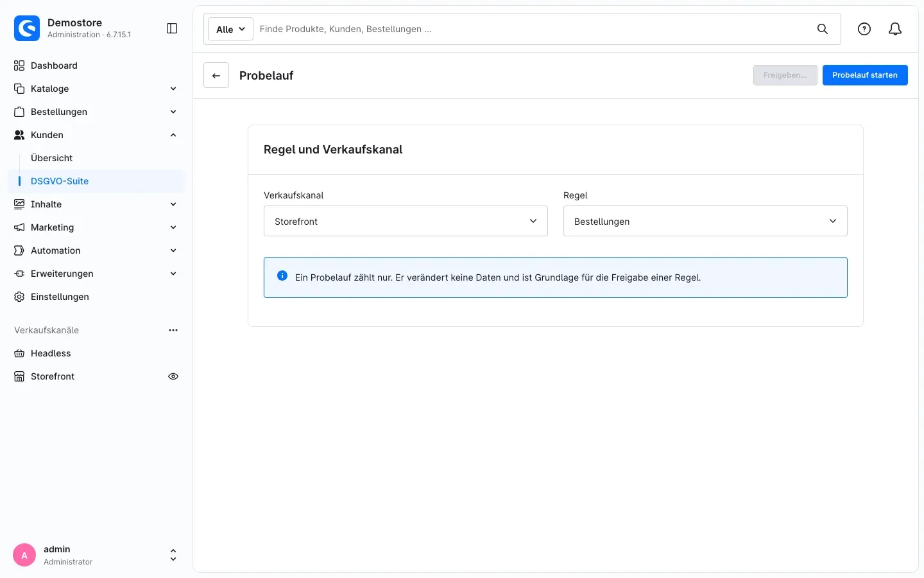Click the Headless basket icon
The height and width of the screenshot is (578, 924).
19,353
